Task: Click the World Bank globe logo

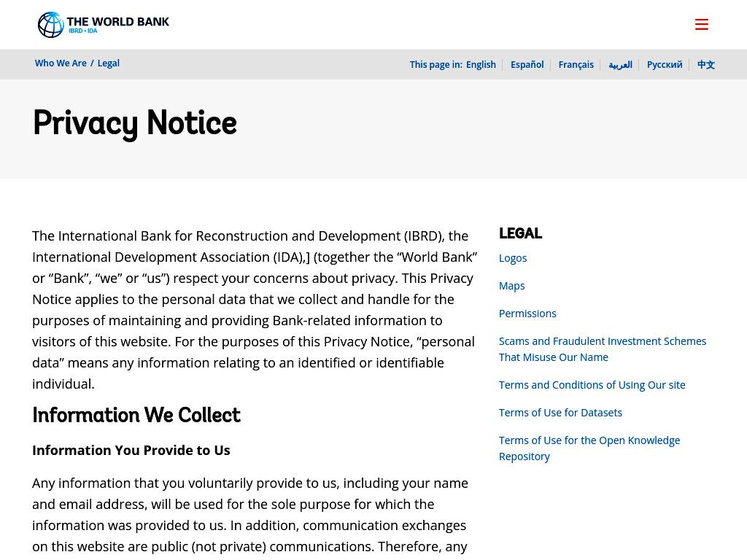Action: coord(50,25)
